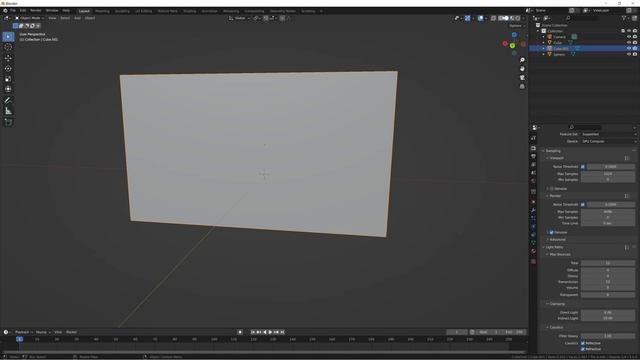
Task: Click viewport Max Samples field
Action: coord(608,174)
